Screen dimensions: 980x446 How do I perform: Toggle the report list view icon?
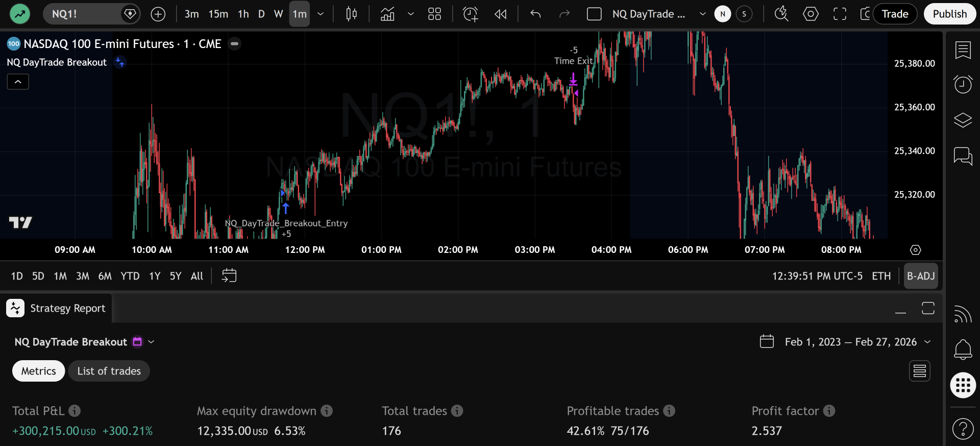[920, 371]
